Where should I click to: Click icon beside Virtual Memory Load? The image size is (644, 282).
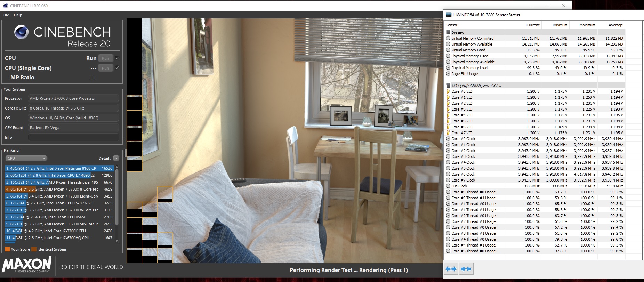[x=448, y=50]
